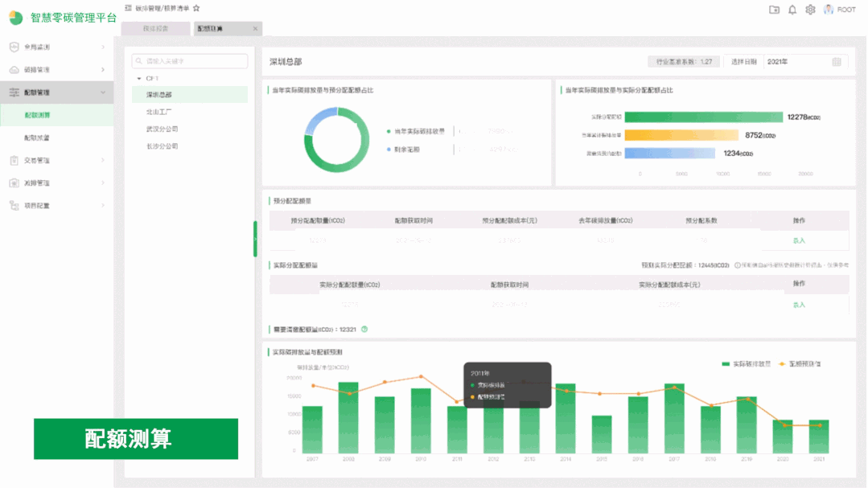This screenshot has width=868, height=488.
Task: Click 录入 in the 预分配配额量 table row
Action: (799, 240)
